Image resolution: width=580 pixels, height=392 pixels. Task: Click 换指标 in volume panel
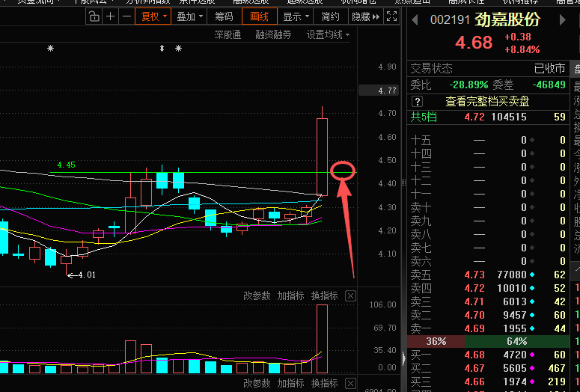(x=324, y=295)
